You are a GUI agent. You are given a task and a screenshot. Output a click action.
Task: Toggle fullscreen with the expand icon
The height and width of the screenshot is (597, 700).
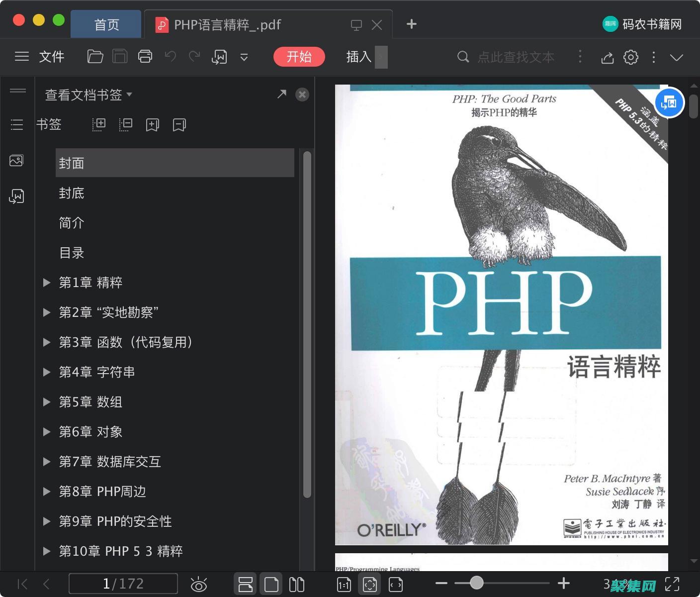[x=673, y=584]
